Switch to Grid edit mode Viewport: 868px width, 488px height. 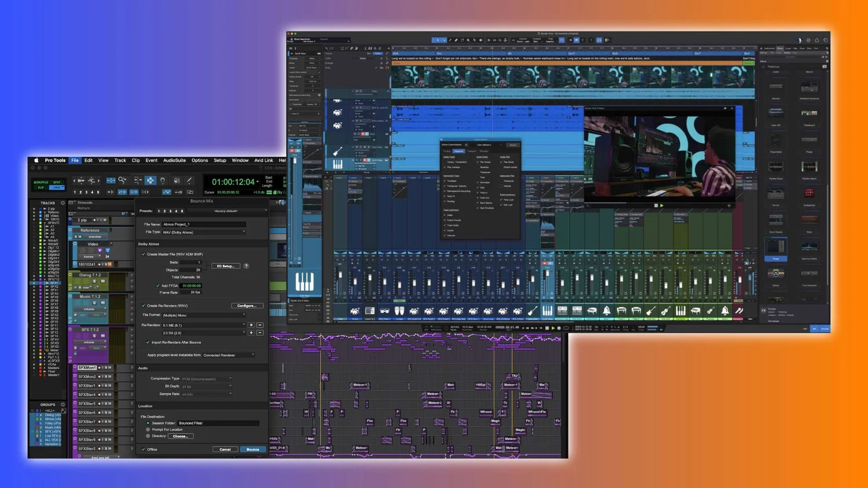[57, 187]
